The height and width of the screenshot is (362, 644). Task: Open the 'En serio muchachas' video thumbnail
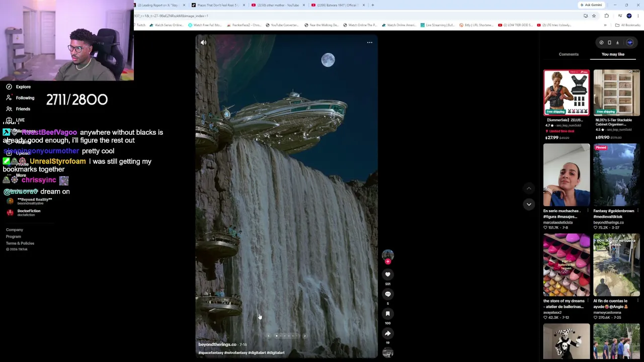tap(567, 175)
